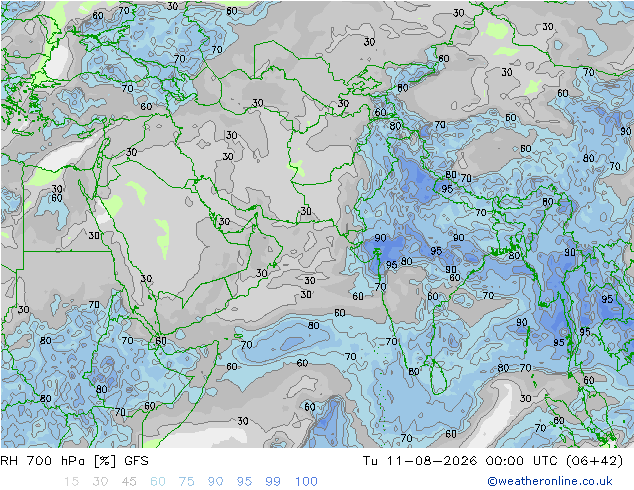Select legend value 15 in the color scale
The width and height of the screenshot is (634, 490).
point(71,482)
